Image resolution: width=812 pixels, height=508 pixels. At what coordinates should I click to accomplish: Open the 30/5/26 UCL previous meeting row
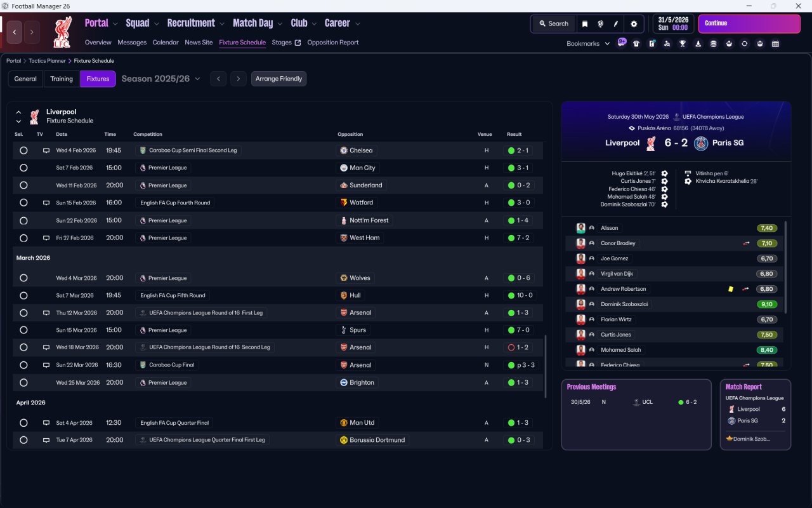click(636, 402)
